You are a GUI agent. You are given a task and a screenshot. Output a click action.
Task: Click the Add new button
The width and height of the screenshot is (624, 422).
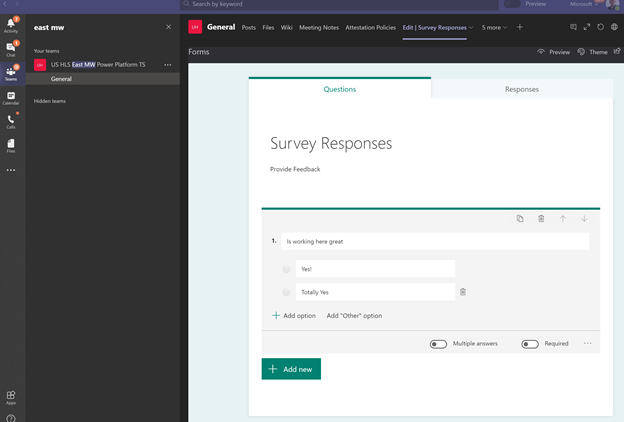(x=291, y=369)
